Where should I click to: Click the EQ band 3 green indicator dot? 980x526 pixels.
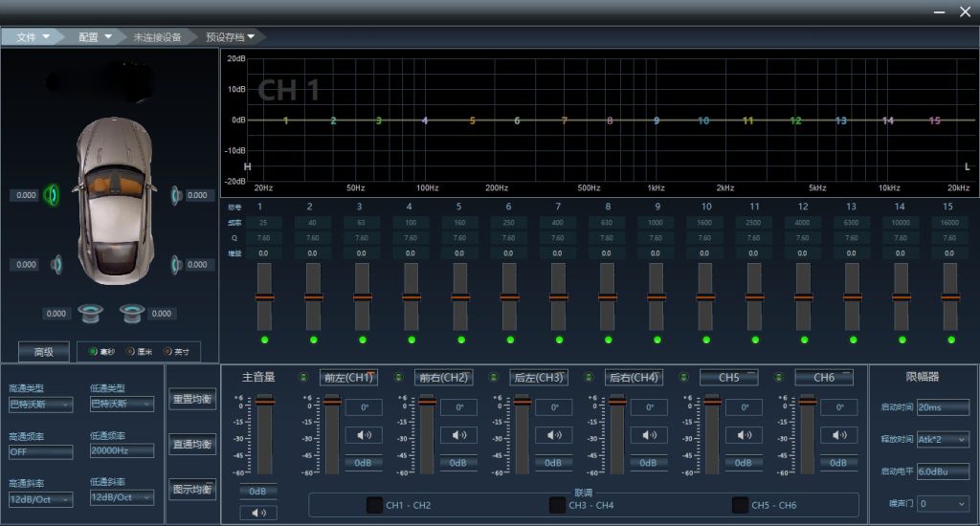[x=363, y=340]
